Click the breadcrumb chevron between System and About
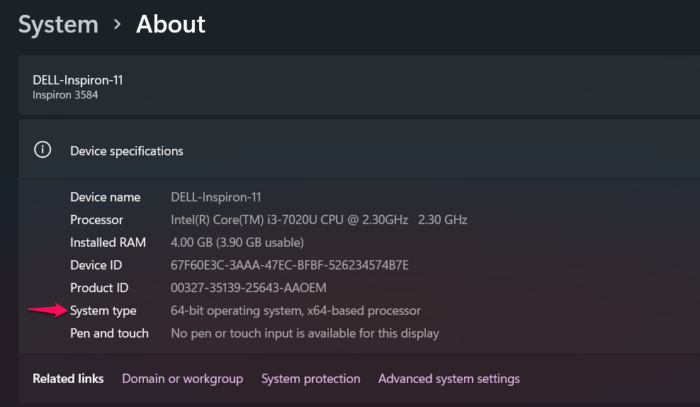 (x=116, y=25)
